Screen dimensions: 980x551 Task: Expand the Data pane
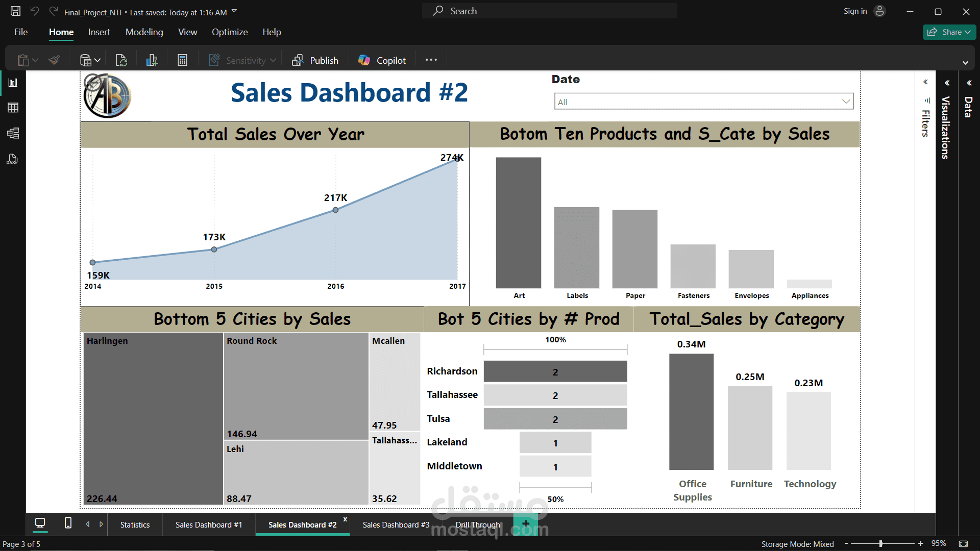tap(969, 83)
